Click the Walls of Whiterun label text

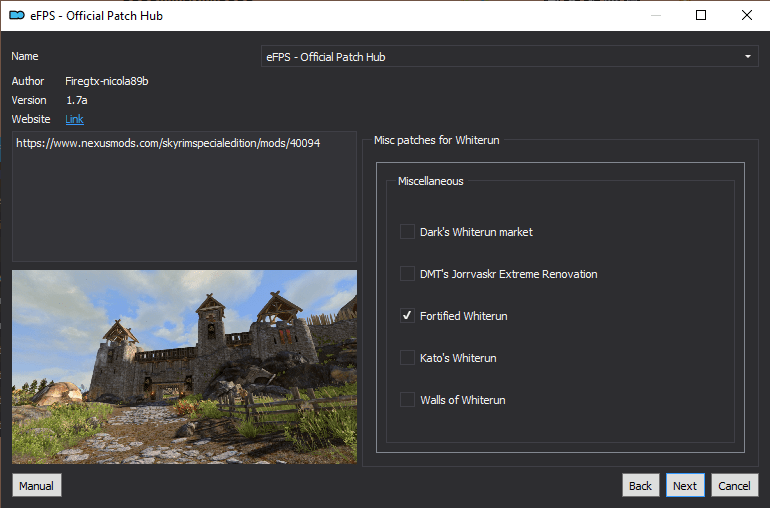pyautogui.click(x=463, y=400)
